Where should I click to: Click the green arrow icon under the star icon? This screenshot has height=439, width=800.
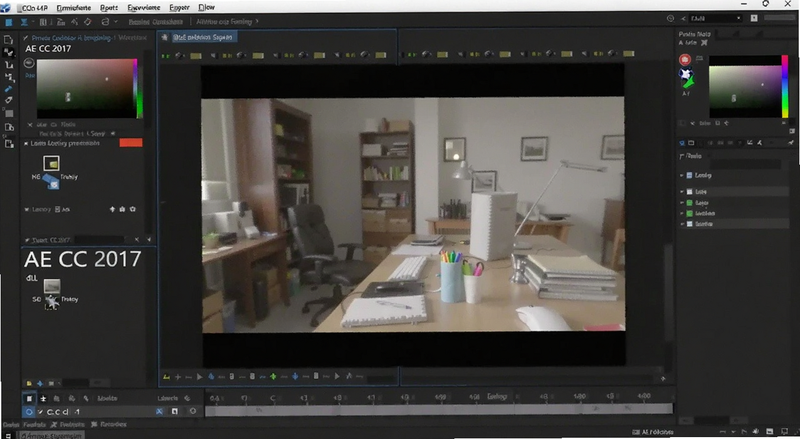(x=688, y=84)
